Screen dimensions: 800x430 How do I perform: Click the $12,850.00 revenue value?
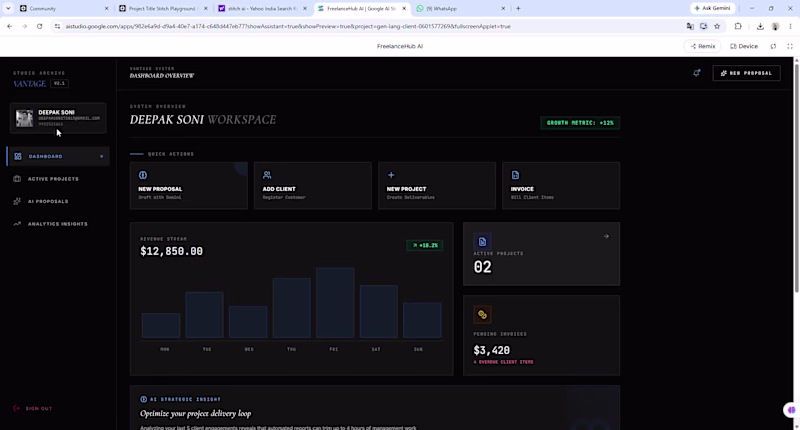(171, 251)
